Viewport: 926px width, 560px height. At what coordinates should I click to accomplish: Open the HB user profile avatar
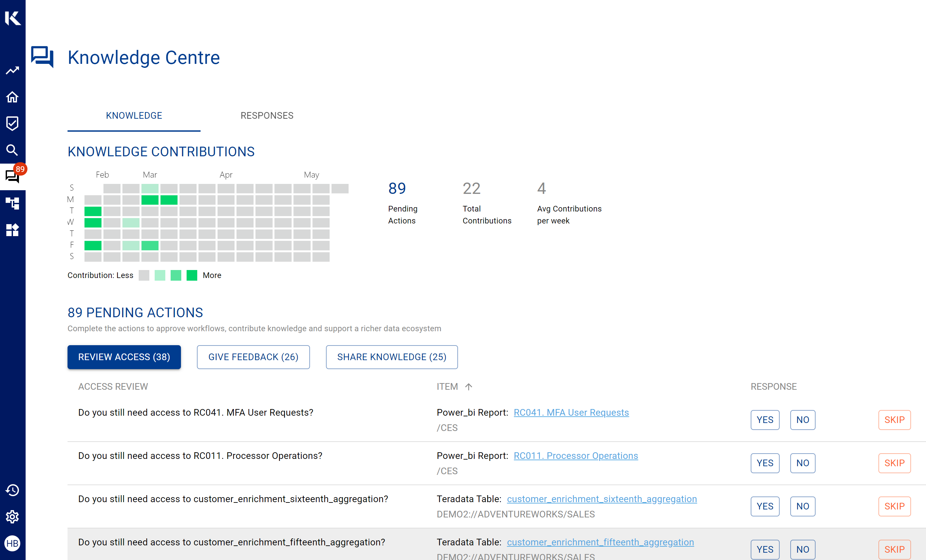(12, 543)
